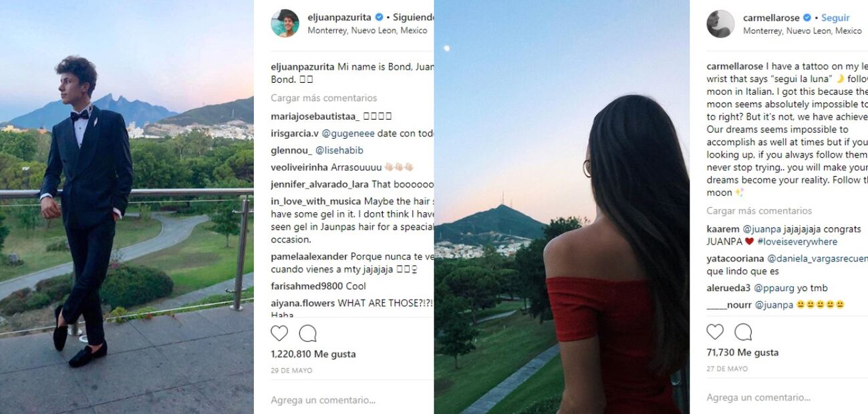
Task: Click carmellarose's verified badge
Action: pyautogui.click(x=807, y=18)
